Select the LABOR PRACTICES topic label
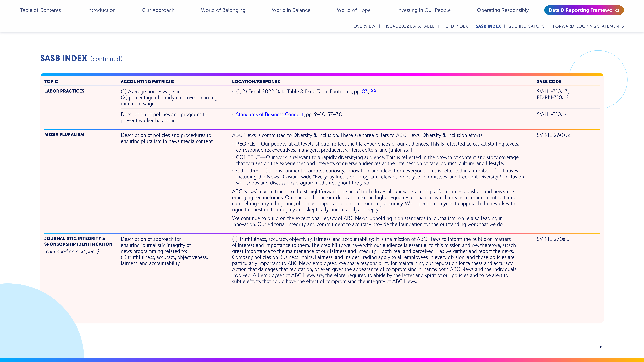The image size is (644, 362). click(64, 91)
